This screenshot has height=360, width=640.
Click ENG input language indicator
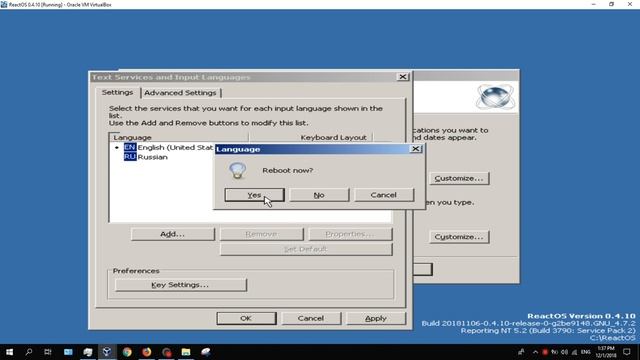586,352
